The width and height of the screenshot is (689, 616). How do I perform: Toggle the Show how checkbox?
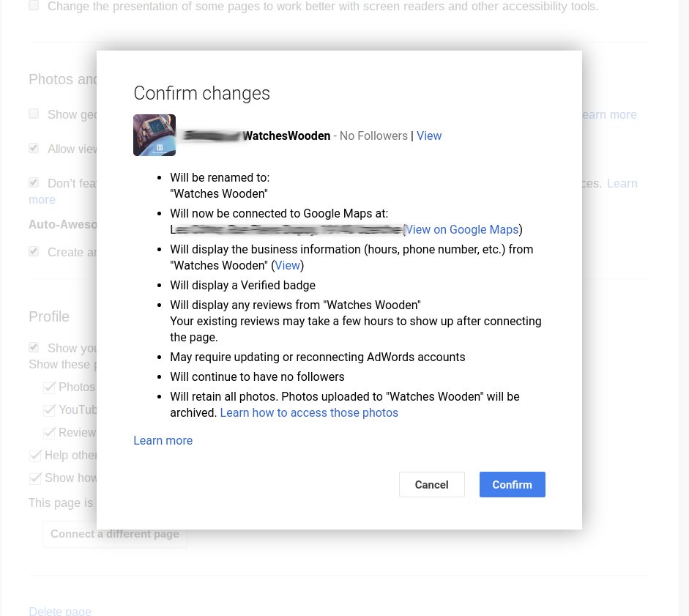[x=35, y=478]
